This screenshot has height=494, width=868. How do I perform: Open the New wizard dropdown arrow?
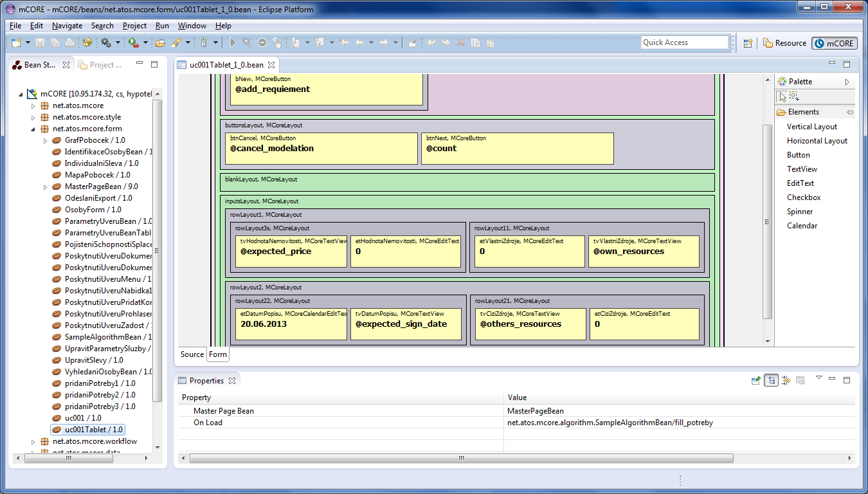pos(28,42)
